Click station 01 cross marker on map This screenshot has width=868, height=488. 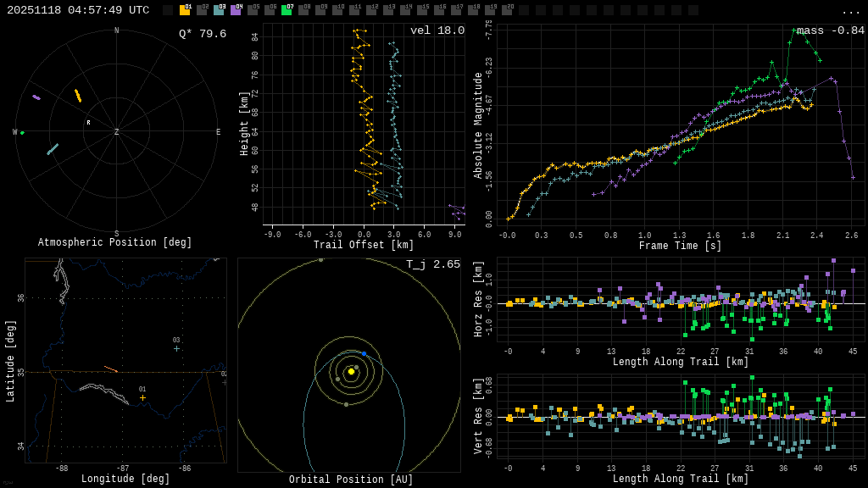[x=142, y=397]
